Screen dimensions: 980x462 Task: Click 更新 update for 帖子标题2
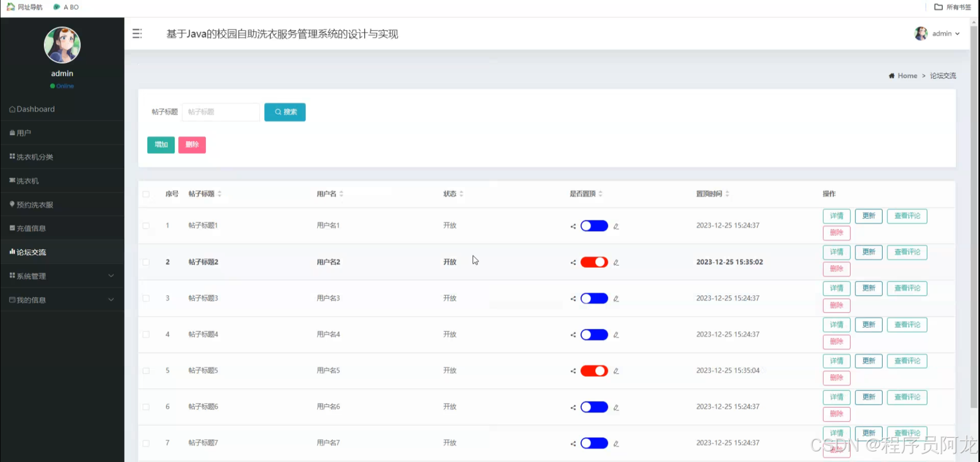point(868,253)
